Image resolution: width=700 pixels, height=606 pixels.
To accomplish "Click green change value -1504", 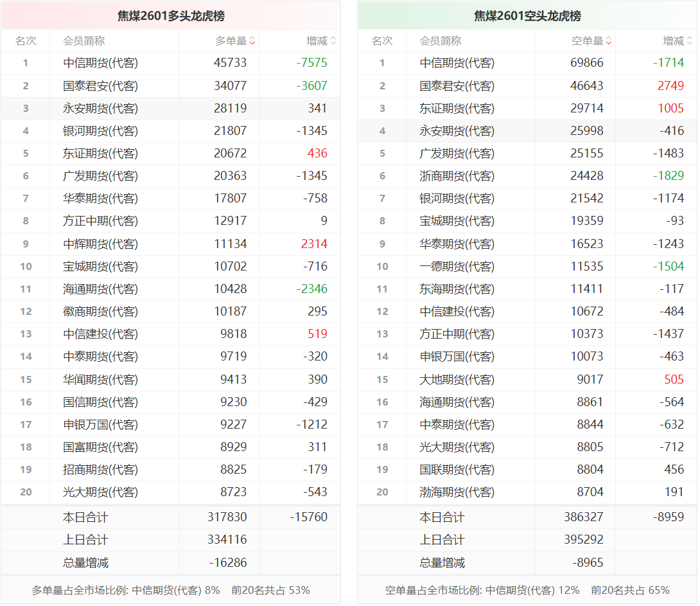I will coord(669,267).
